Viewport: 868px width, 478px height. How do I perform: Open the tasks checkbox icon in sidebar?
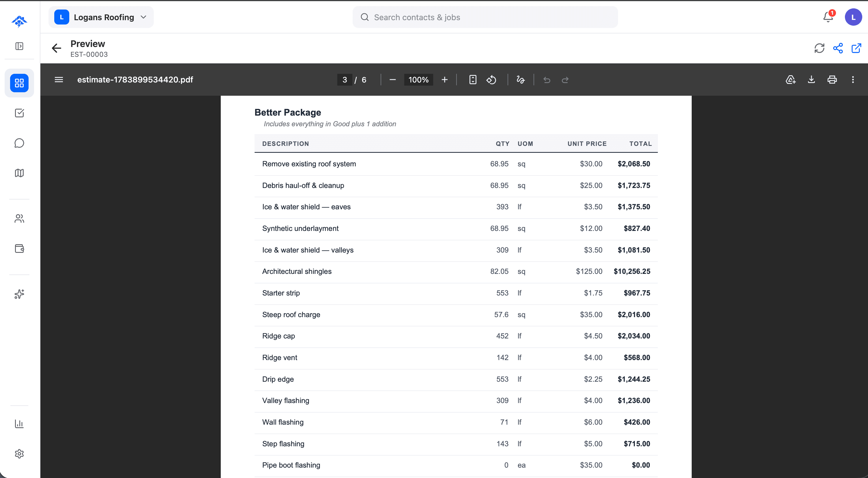coord(20,113)
